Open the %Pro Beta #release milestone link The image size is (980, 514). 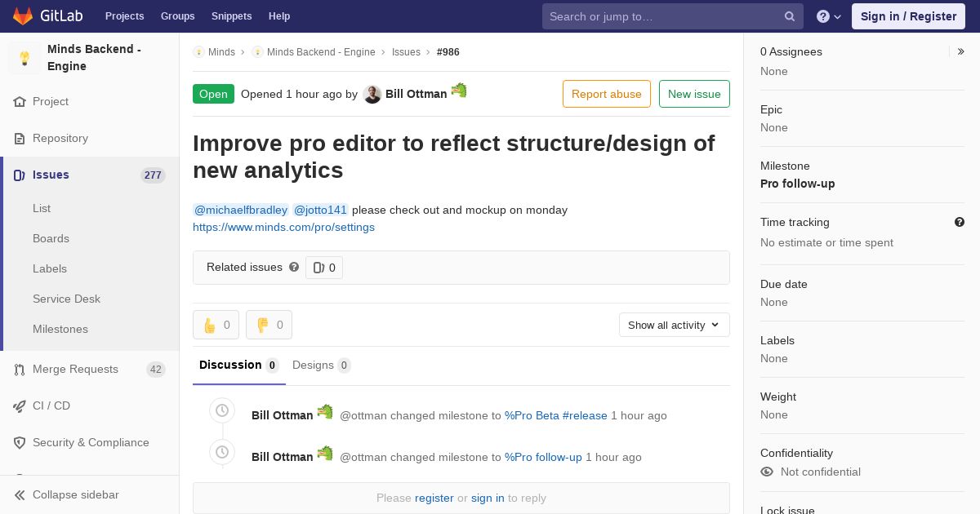556,416
